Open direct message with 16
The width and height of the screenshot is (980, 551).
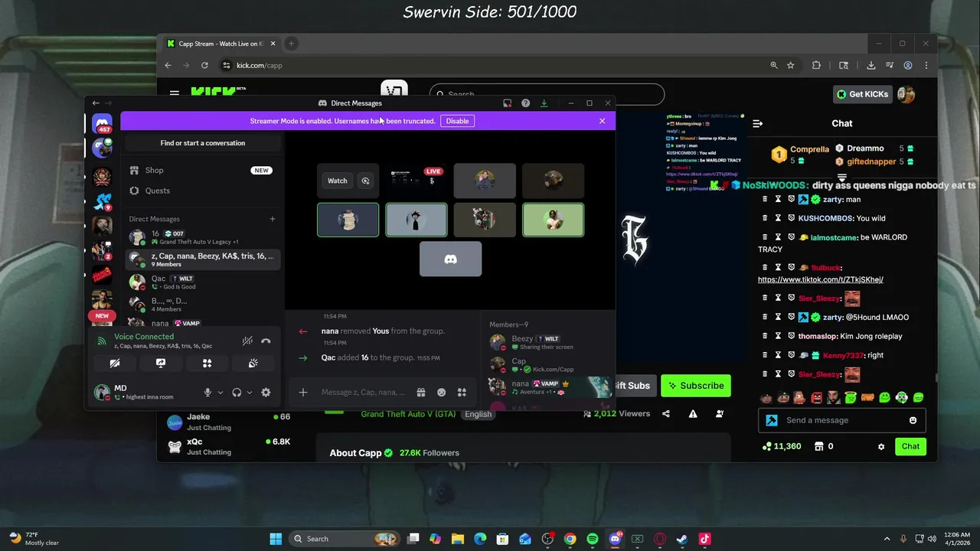(203, 237)
